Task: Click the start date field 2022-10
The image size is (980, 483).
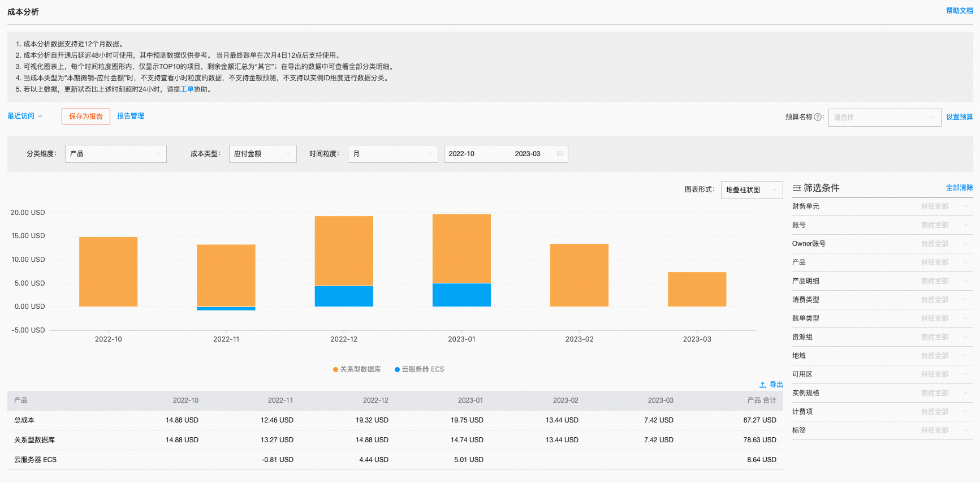Action: pyautogui.click(x=461, y=154)
